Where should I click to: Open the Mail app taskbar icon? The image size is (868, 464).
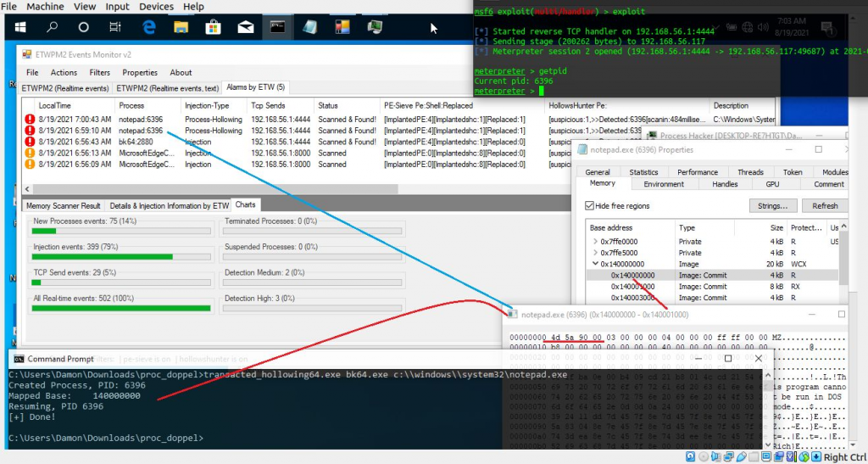point(246,27)
